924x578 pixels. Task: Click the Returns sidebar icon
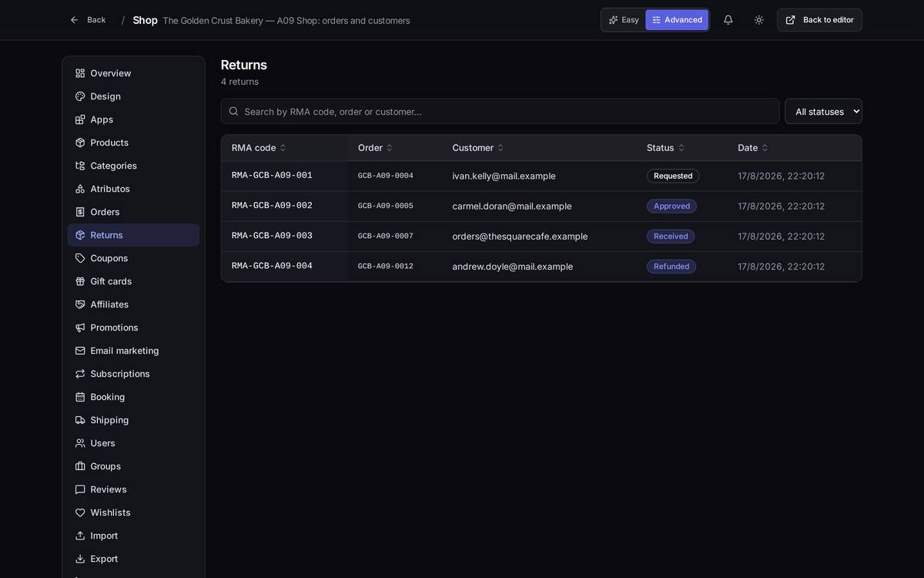coord(80,235)
